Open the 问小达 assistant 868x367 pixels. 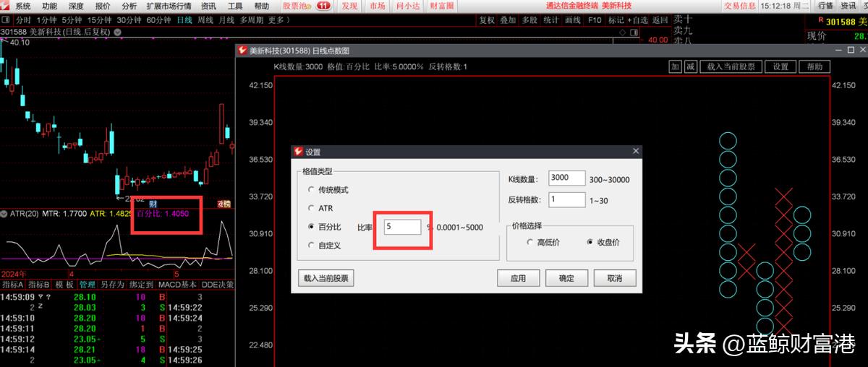click(408, 6)
